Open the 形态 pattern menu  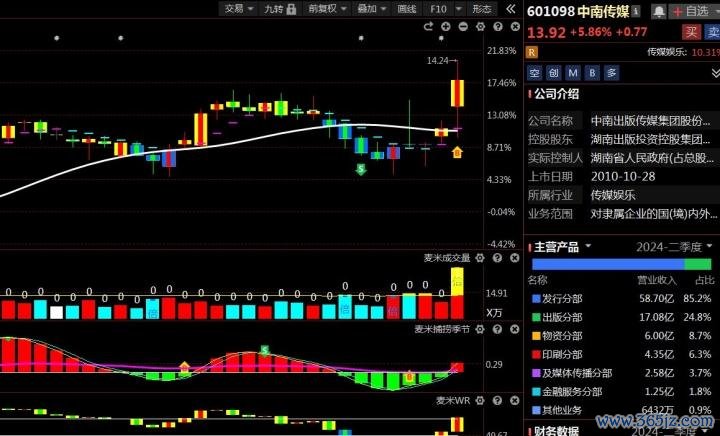(482, 9)
